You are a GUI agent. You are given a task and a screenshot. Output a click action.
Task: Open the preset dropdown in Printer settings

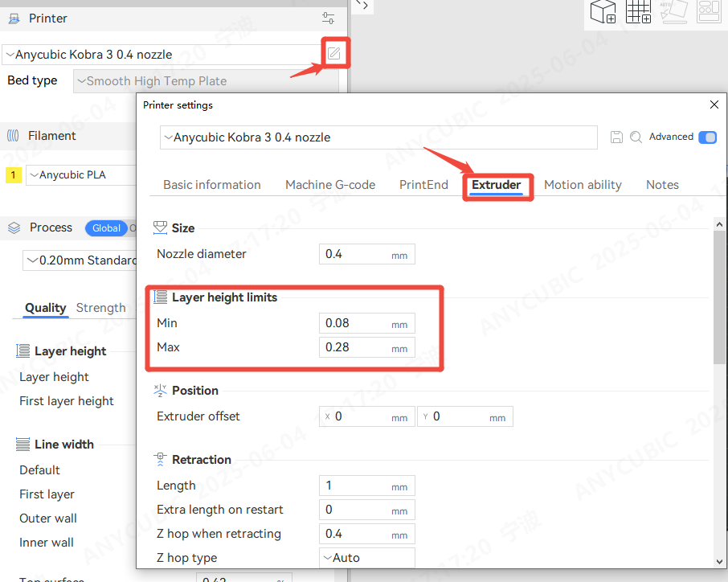378,137
